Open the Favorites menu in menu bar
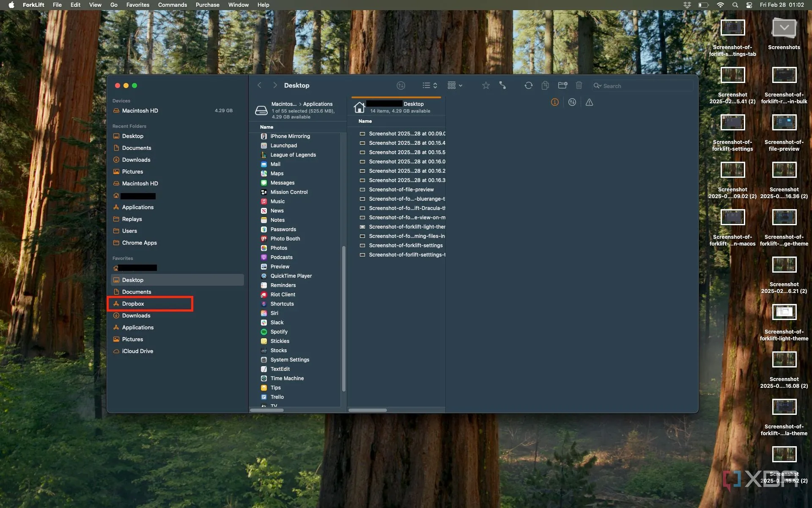 [137, 5]
